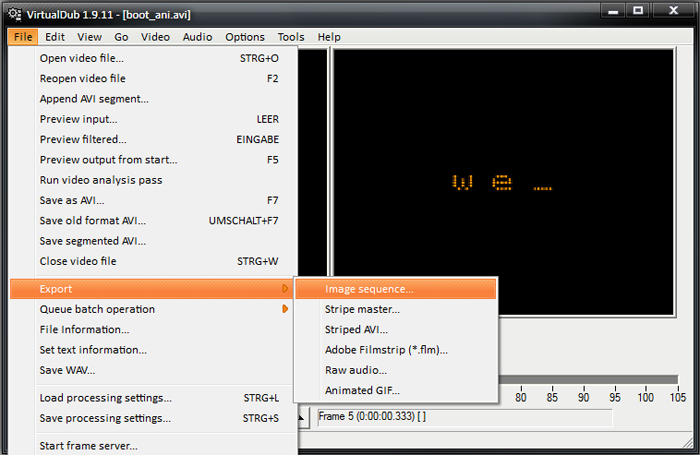Maximize the VirtualDub window
The image size is (700, 455).
(638, 11)
